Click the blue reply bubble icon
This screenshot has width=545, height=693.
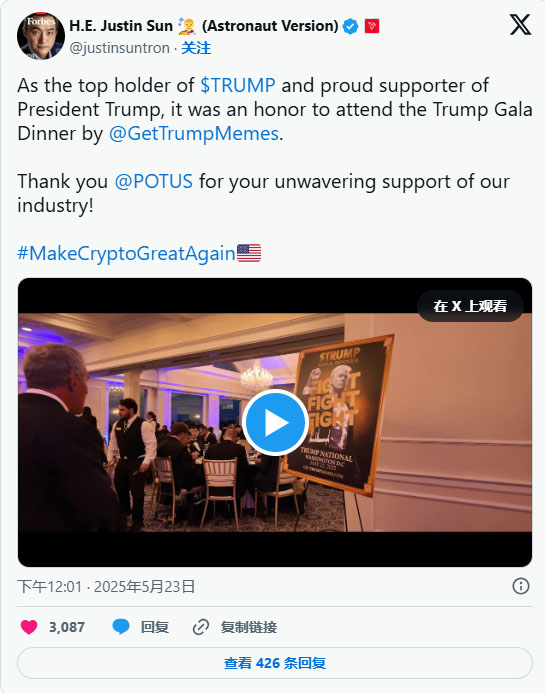coord(121,627)
